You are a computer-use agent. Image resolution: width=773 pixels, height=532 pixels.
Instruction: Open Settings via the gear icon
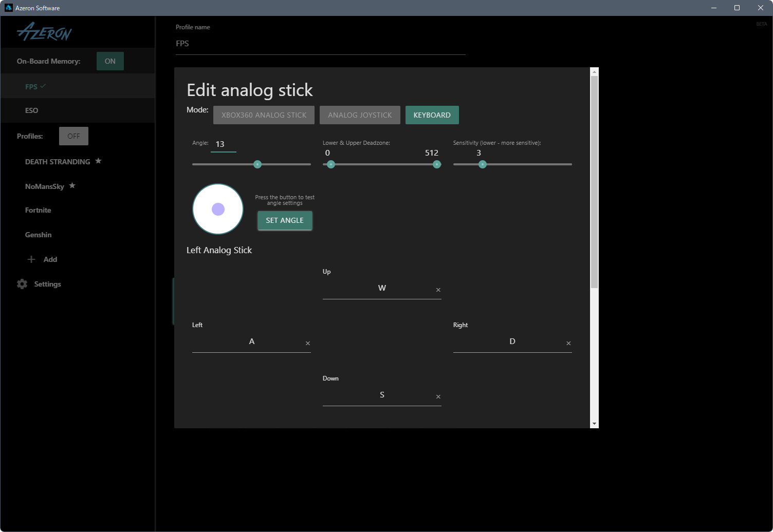pyautogui.click(x=22, y=284)
